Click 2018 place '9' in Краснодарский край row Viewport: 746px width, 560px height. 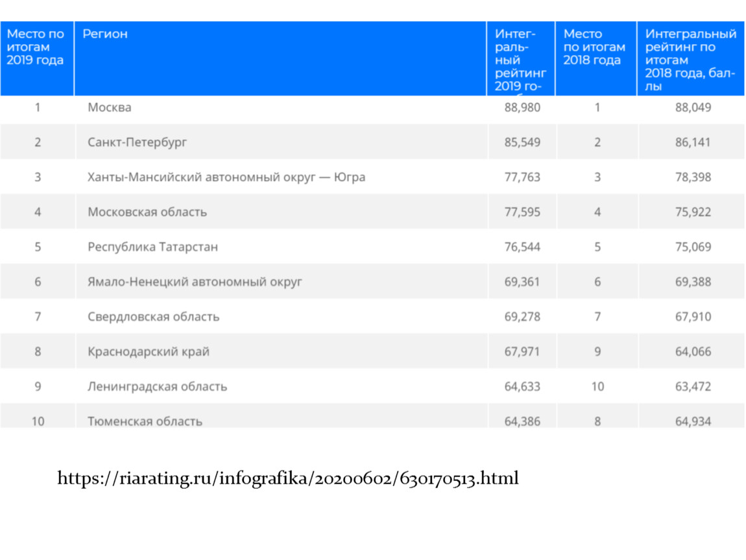coord(597,352)
